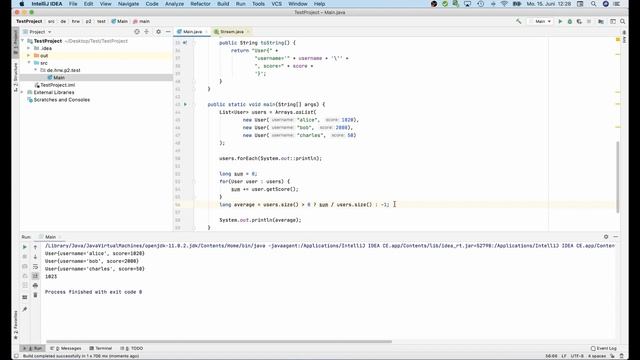
Task: Click the Search Everywhere magnifier in toolbar
Action: (x=622, y=21)
